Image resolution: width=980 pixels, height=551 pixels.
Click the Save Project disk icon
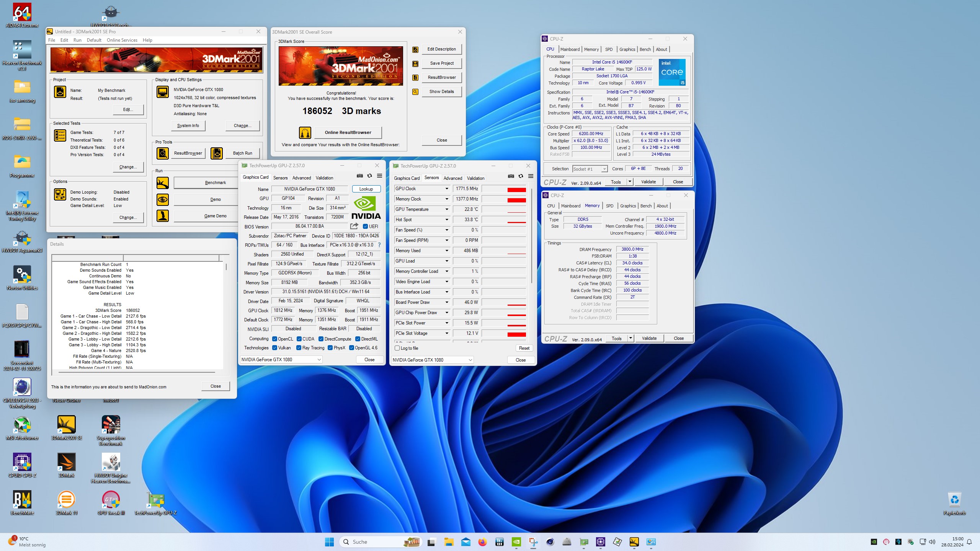coord(415,64)
